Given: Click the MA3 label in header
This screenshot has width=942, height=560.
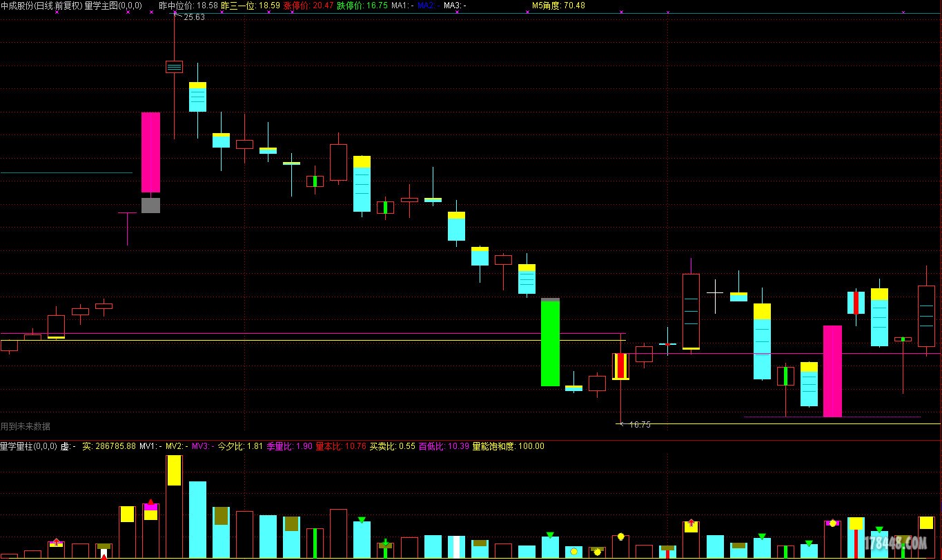Looking at the screenshot, I should click(454, 6).
